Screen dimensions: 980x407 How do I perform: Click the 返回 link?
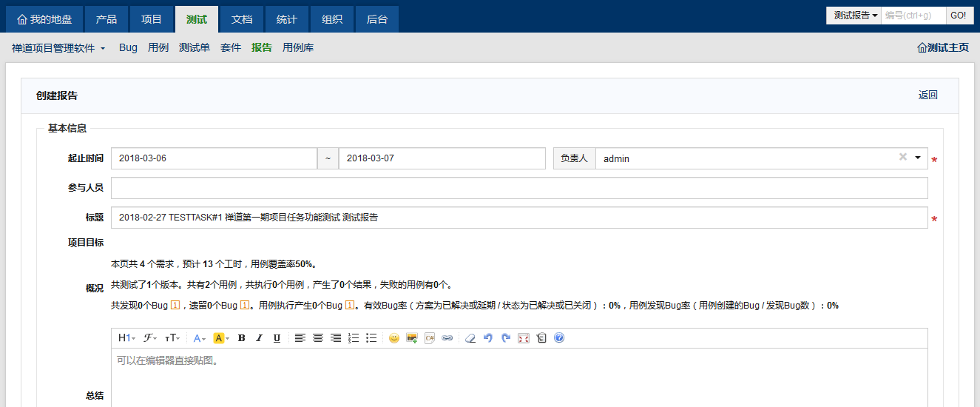pyautogui.click(x=928, y=95)
